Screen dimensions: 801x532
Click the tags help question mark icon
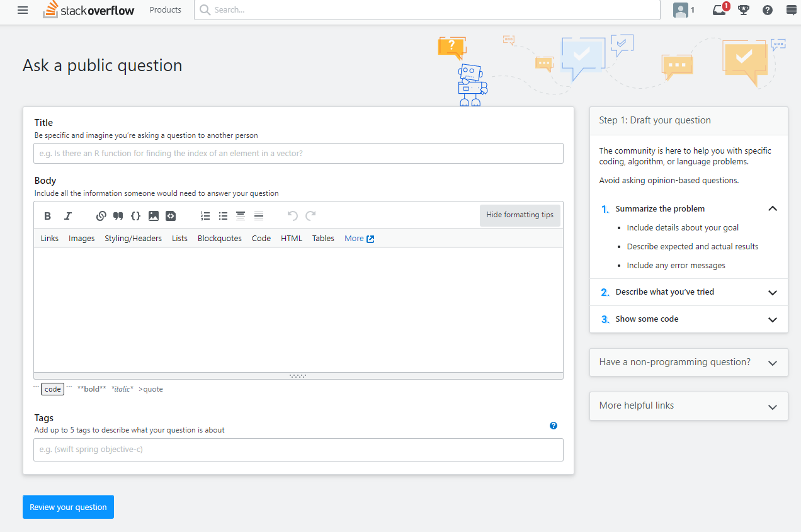pyautogui.click(x=554, y=426)
